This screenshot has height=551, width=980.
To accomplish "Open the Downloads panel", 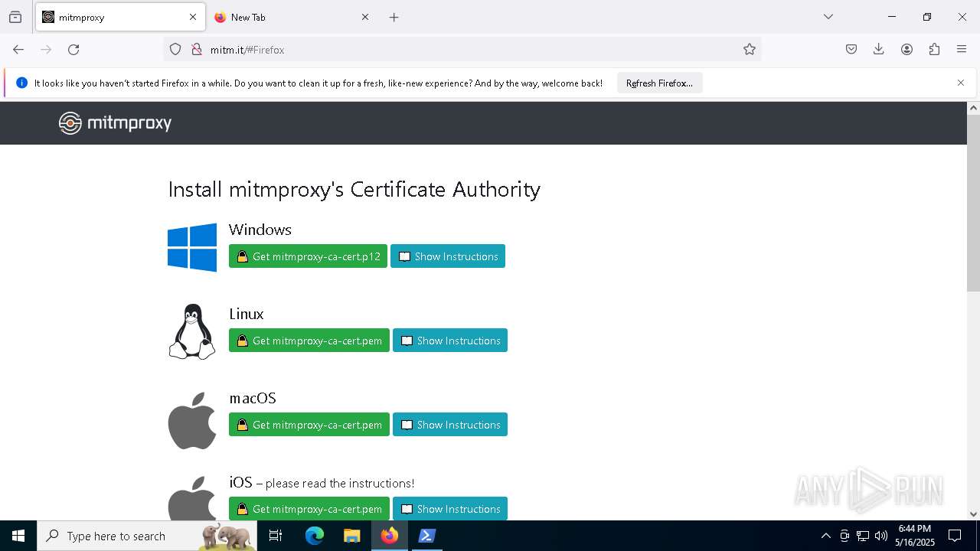I will pyautogui.click(x=879, y=49).
